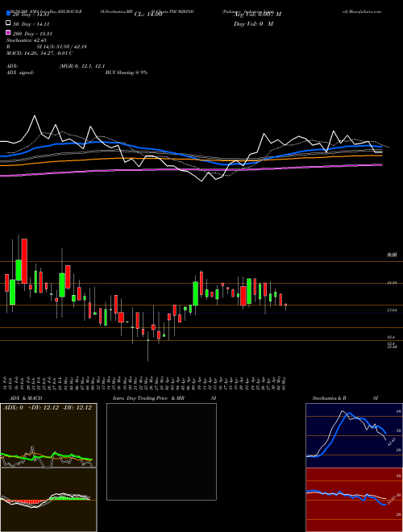Click the 'Day Vol: 0 M' text

(x=253, y=23)
